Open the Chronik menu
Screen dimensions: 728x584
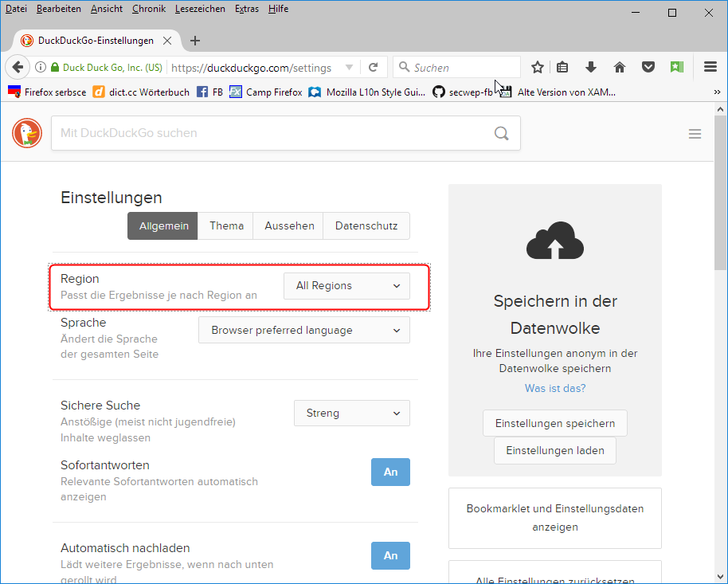(149, 9)
